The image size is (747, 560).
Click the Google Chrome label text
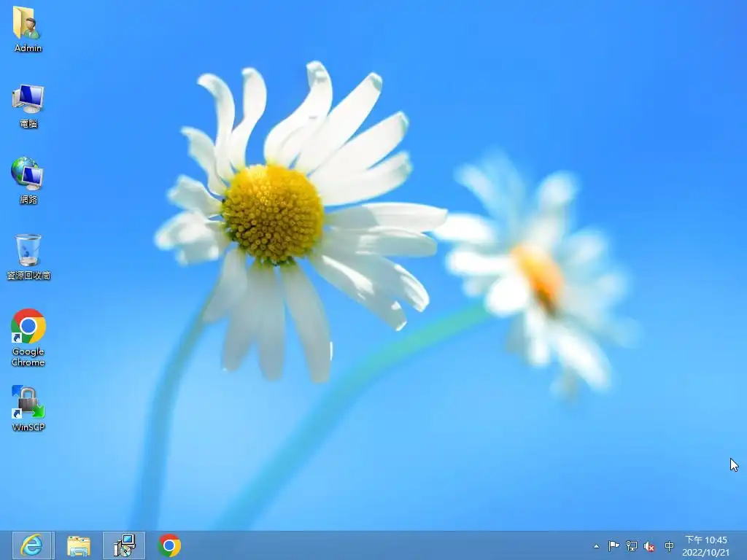tap(28, 357)
